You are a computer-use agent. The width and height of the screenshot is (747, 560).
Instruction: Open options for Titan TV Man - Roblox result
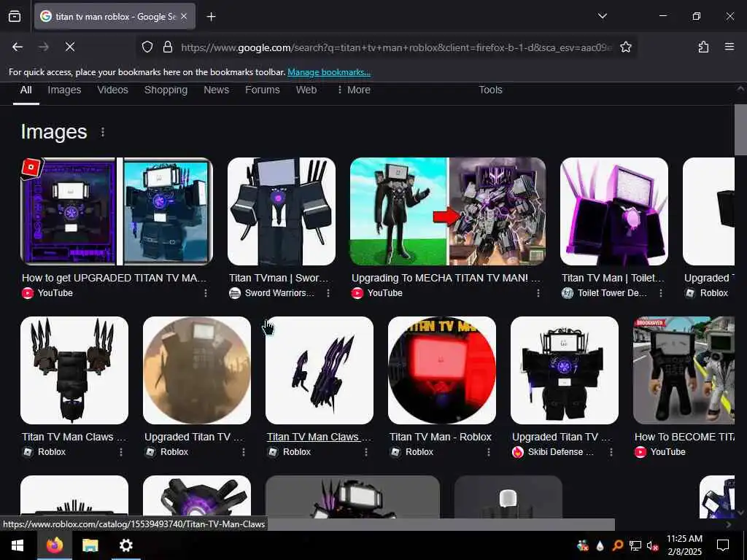click(x=488, y=452)
